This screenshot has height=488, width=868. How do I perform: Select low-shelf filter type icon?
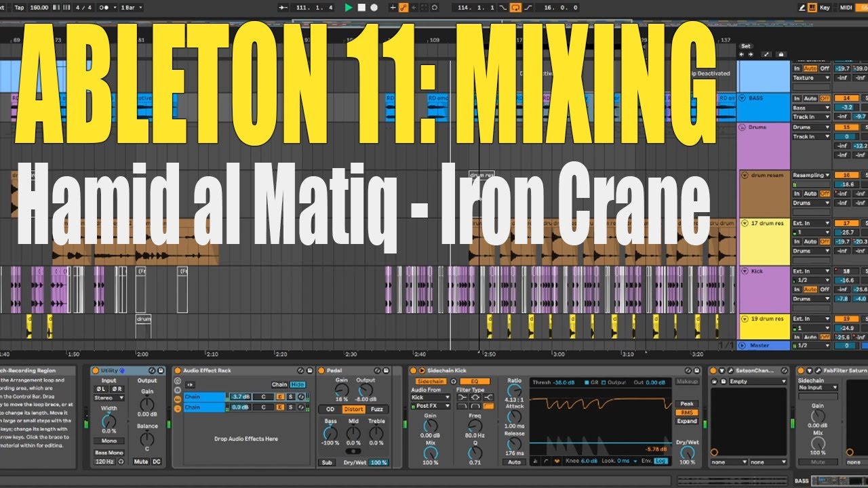(462, 398)
